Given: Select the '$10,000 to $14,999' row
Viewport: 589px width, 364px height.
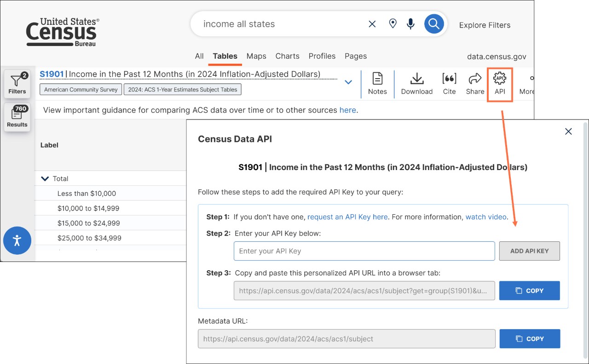Looking at the screenshot, I should pyautogui.click(x=110, y=208).
